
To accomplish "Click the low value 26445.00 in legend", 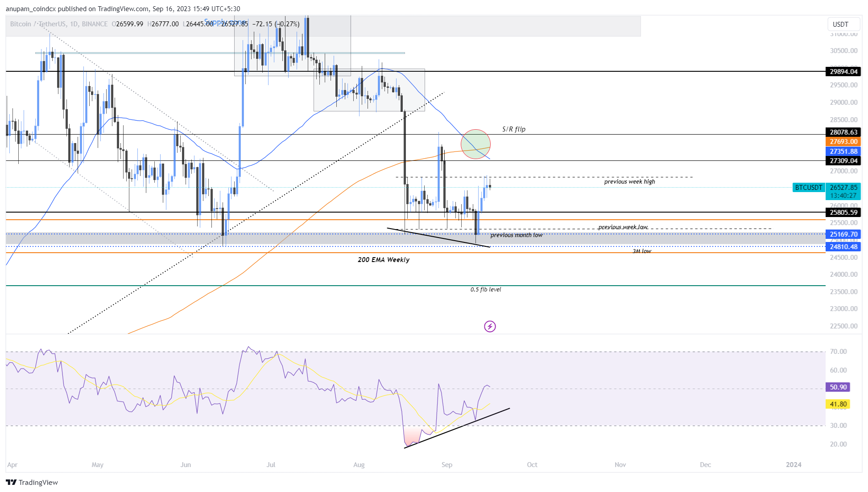I will [x=199, y=24].
